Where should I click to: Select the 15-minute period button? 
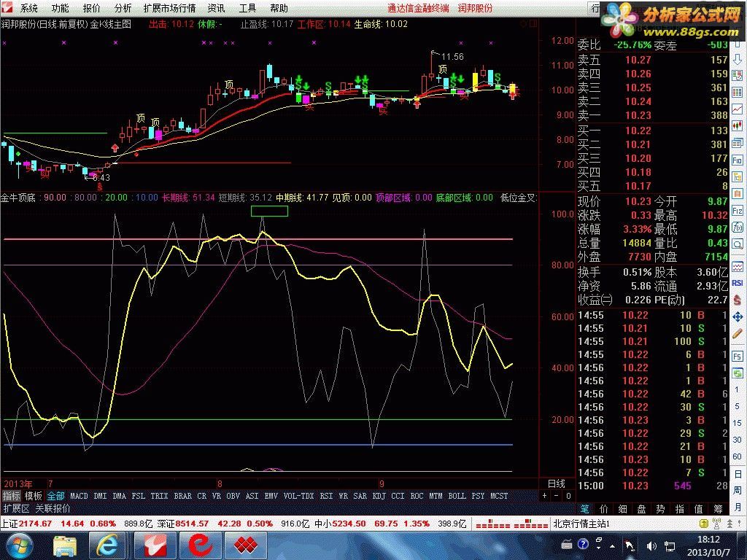point(738,422)
